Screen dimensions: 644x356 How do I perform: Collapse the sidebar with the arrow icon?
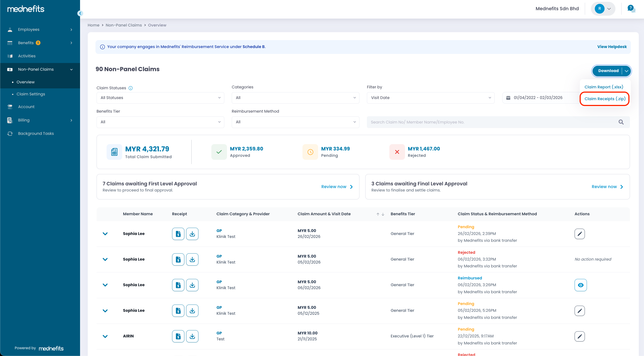click(80, 13)
